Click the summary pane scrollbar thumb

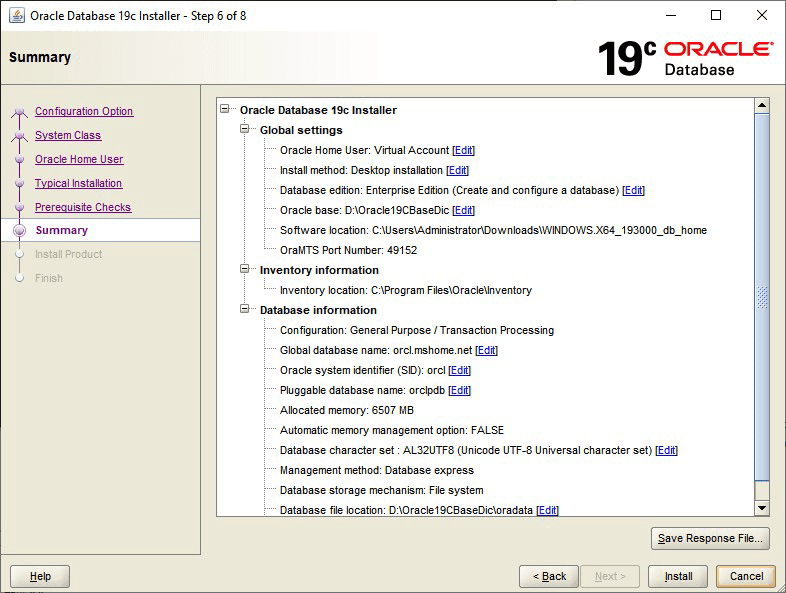pyautogui.click(x=762, y=297)
